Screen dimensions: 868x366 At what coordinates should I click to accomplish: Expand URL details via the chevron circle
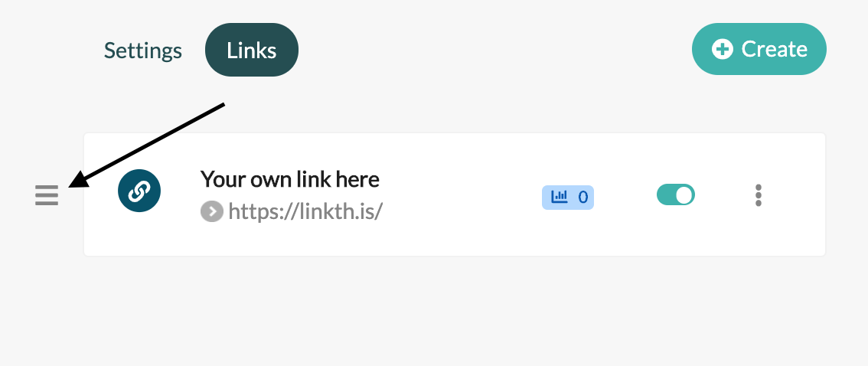(x=211, y=211)
